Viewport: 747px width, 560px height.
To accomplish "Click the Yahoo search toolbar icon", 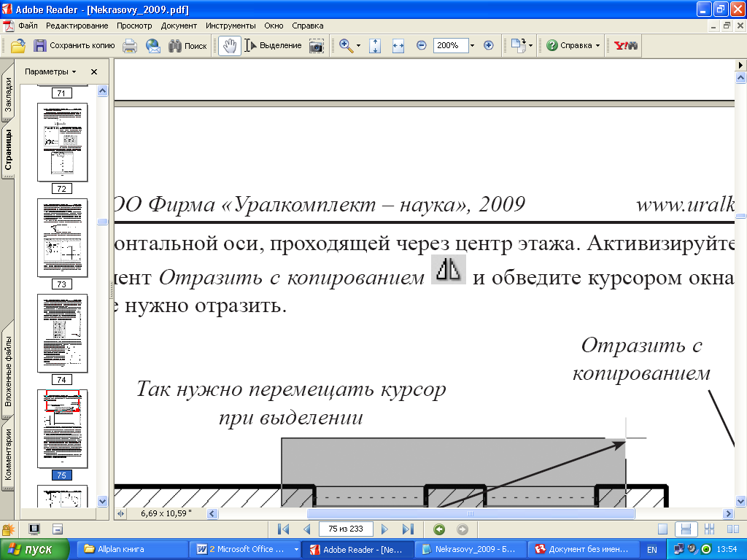I will coord(625,46).
